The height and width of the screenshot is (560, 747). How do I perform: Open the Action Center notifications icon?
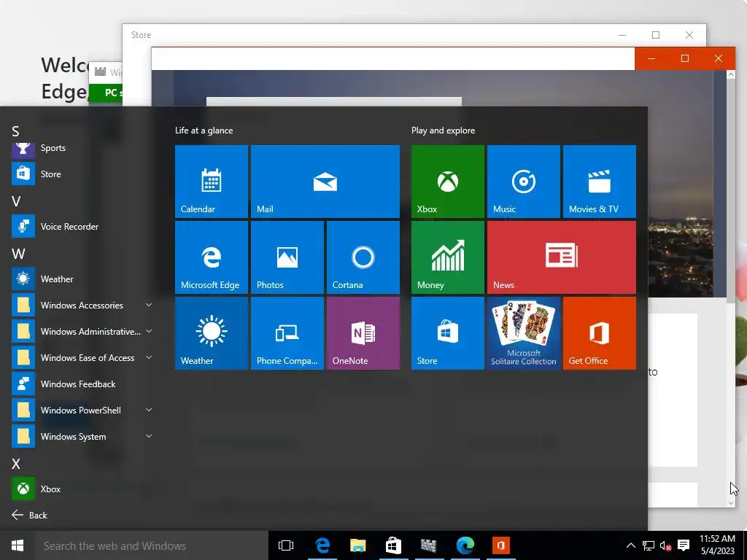[684, 545]
